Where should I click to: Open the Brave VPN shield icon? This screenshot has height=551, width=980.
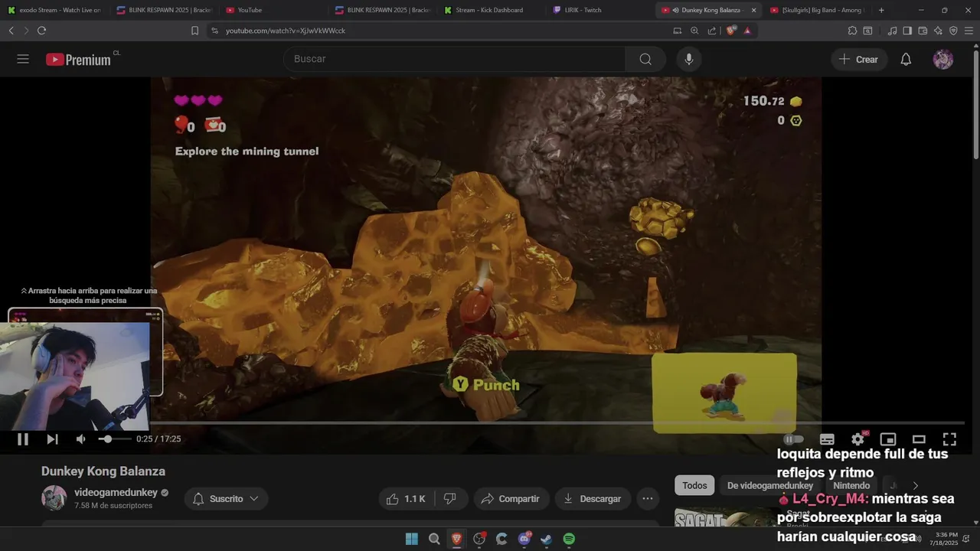pyautogui.click(x=953, y=31)
